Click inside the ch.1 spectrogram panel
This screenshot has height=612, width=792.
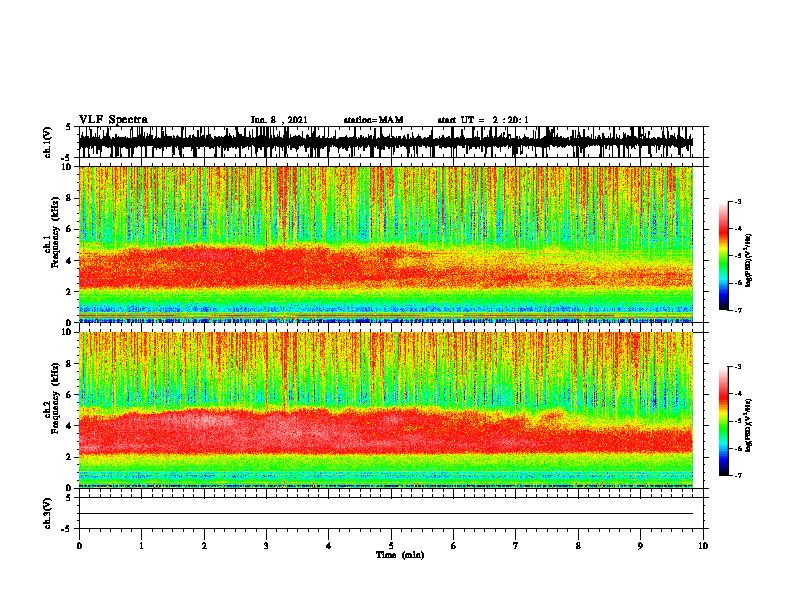[386, 244]
